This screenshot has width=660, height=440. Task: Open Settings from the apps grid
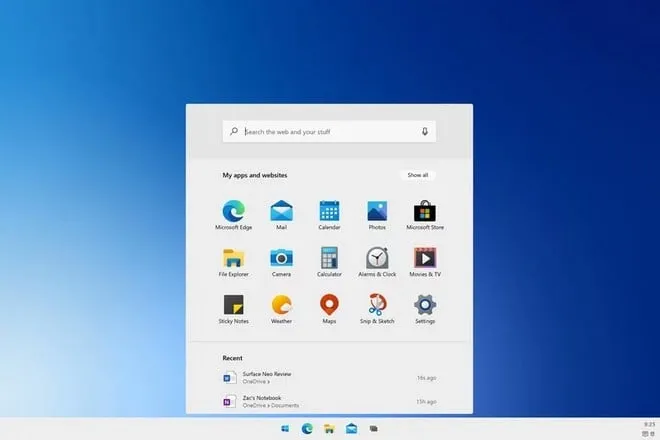pyautogui.click(x=425, y=305)
